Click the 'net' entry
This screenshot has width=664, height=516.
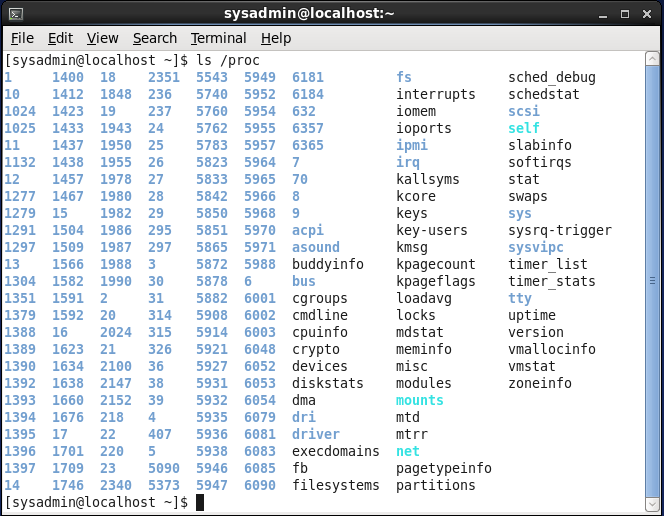(x=407, y=451)
